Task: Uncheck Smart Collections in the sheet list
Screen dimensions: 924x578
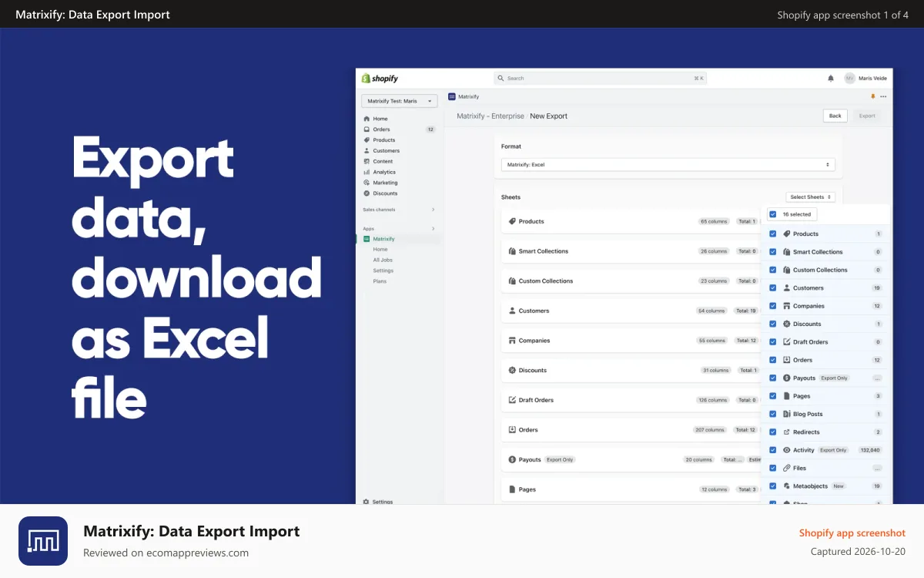Action: (773, 252)
